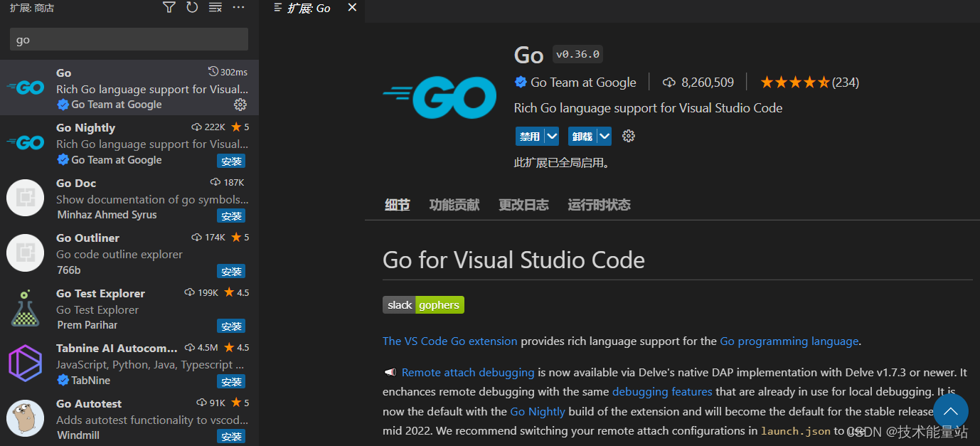The width and height of the screenshot is (980, 446).
Task: Select the Go Doc extension icon
Action: 26,198
